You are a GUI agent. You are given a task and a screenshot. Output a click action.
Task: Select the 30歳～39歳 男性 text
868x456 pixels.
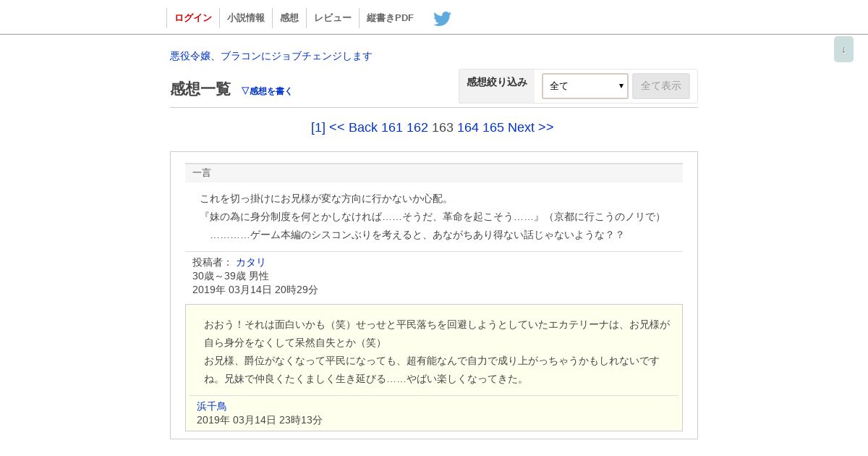click(231, 276)
